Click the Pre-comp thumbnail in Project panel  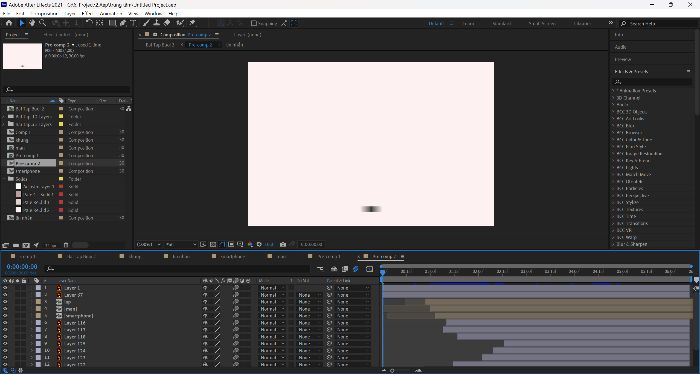[x=22, y=56]
